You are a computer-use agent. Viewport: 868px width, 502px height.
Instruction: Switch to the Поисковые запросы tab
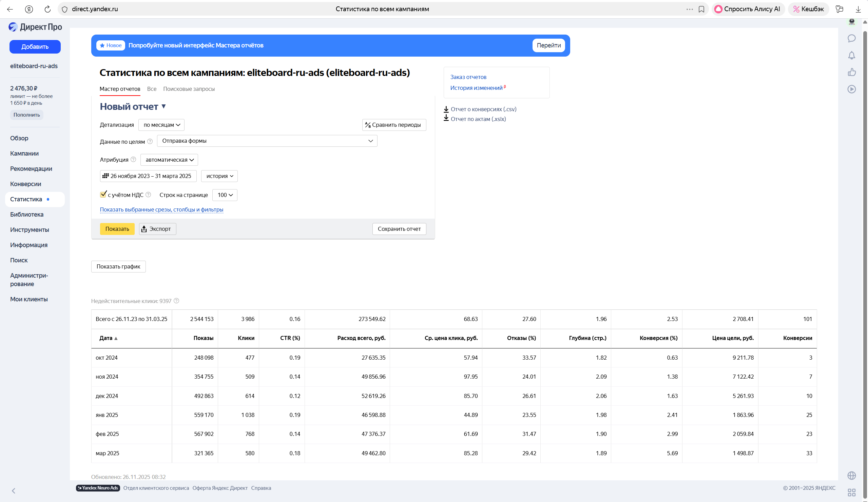(x=189, y=89)
